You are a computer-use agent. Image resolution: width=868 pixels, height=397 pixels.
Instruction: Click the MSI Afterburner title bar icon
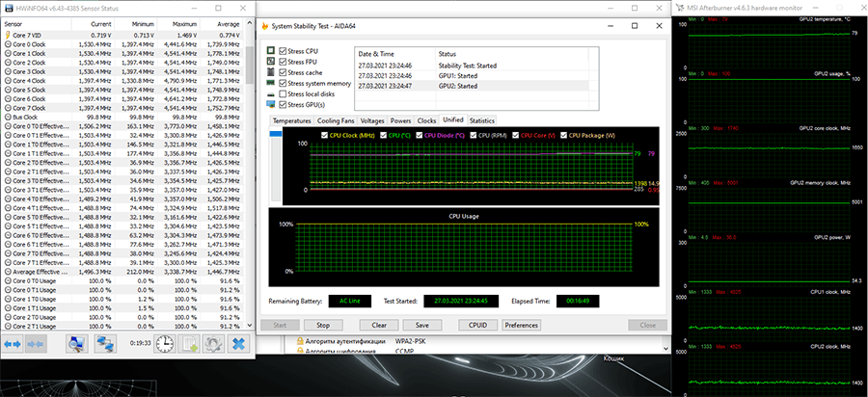pyautogui.click(x=679, y=8)
